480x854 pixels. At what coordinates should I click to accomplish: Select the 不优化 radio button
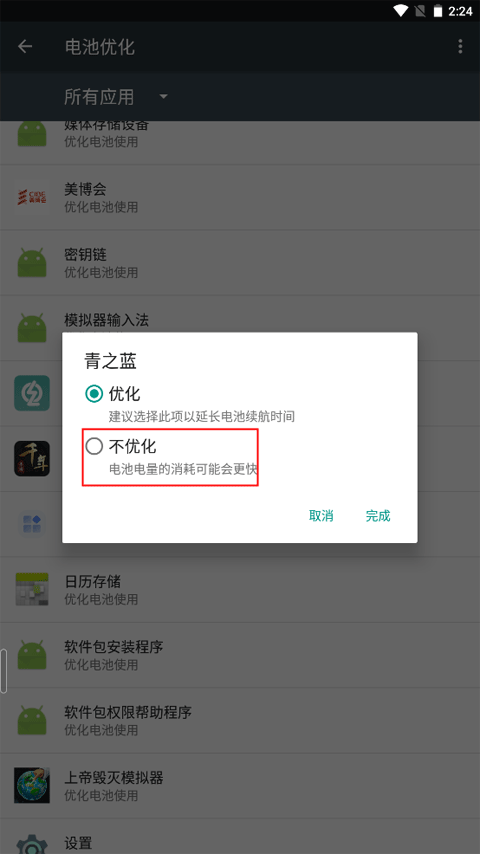click(94, 447)
